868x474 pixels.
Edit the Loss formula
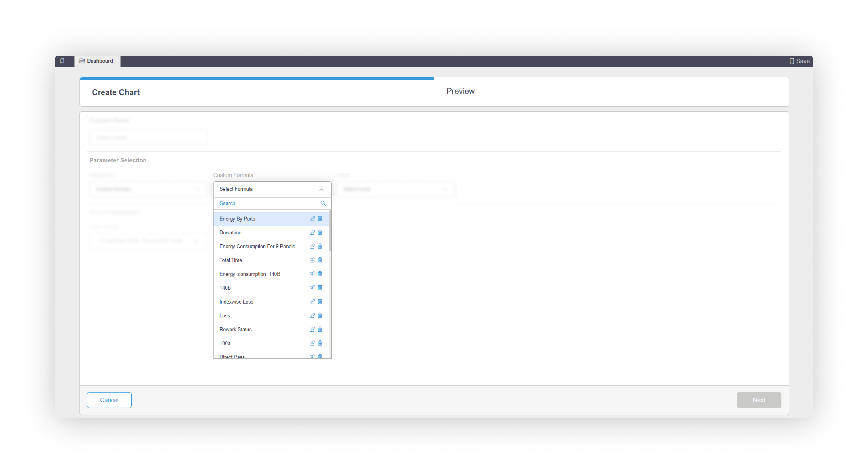click(x=312, y=315)
